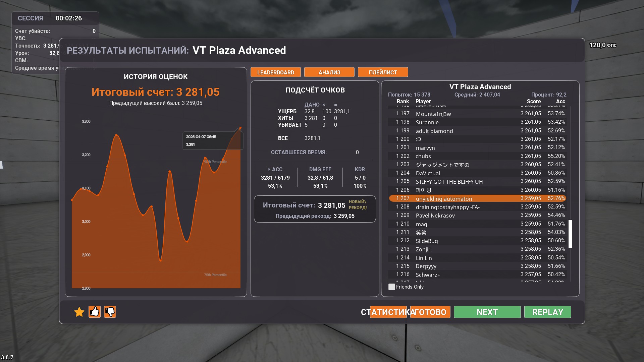Viewport: 644px width, 362px height.
Task: Enable the Friends Only checkbox
Action: tap(391, 287)
